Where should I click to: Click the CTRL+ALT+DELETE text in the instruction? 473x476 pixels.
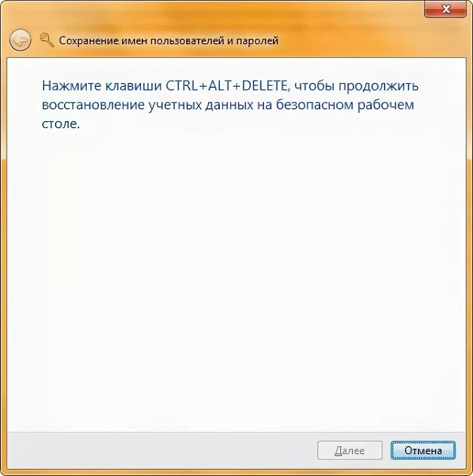[226, 86]
